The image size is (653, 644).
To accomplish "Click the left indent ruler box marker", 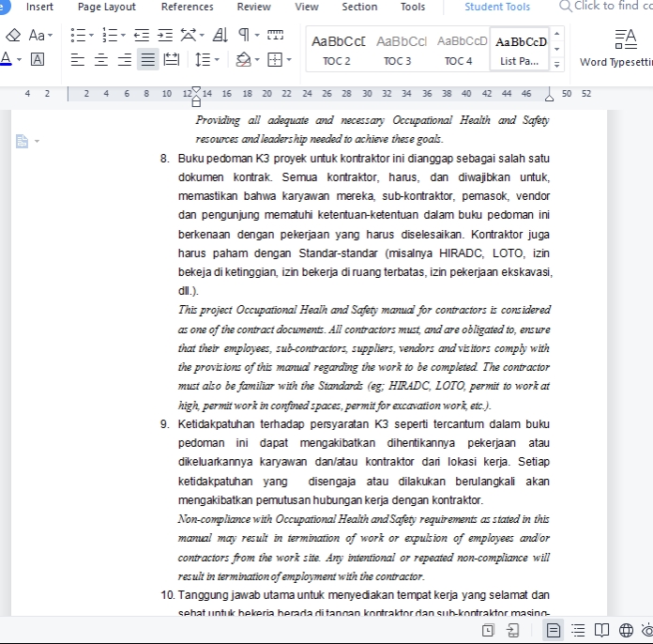I will coord(196,102).
